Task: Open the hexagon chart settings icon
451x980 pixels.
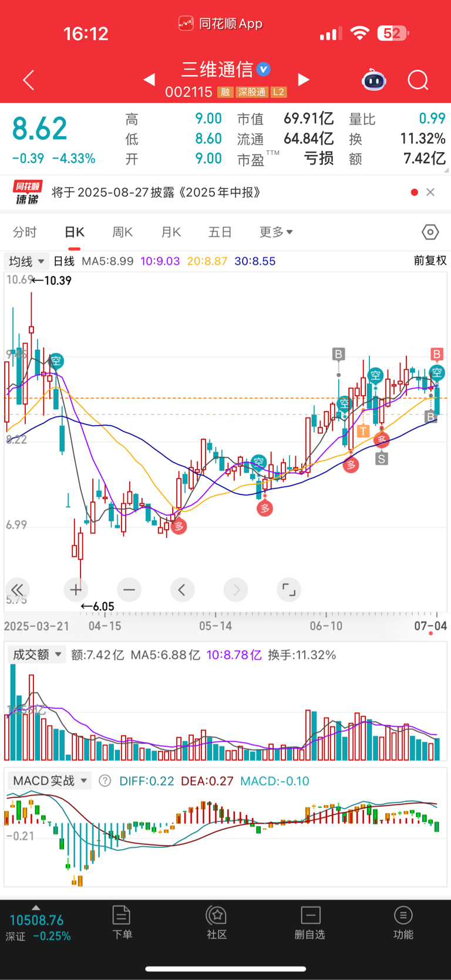Action: pyautogui.click(x=430, y=233)
